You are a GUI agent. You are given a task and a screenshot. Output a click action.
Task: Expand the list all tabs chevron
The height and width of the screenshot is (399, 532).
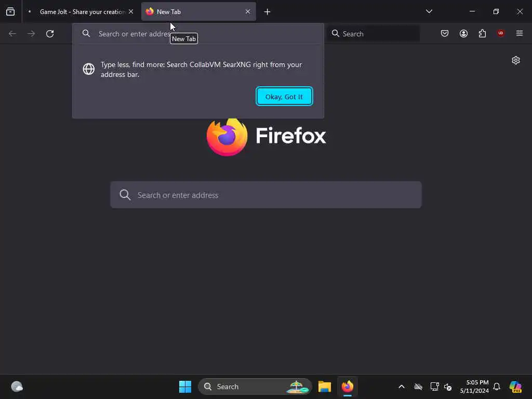(429, 11)
